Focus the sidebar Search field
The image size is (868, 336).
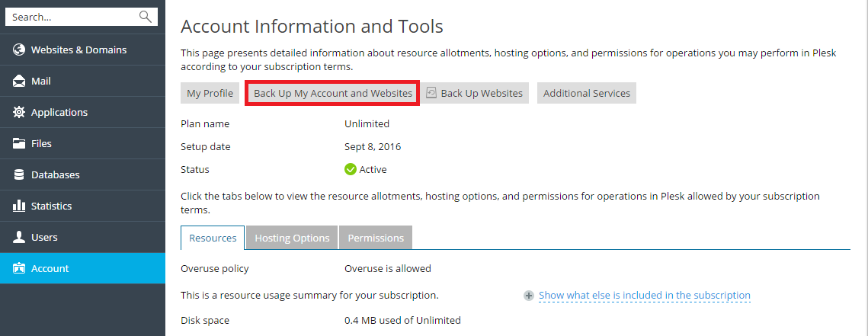click(x=72, y=17)
